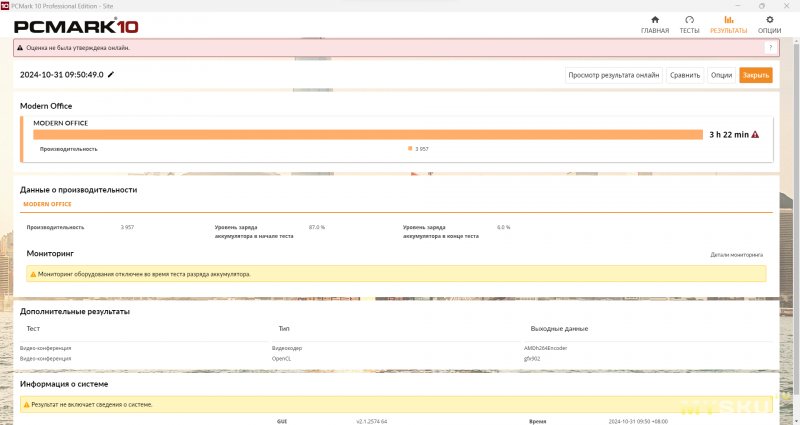Click the Видеокодер type cell
Image resolution: width=800 pixels, height=425 pixels.
pos(287,348)
